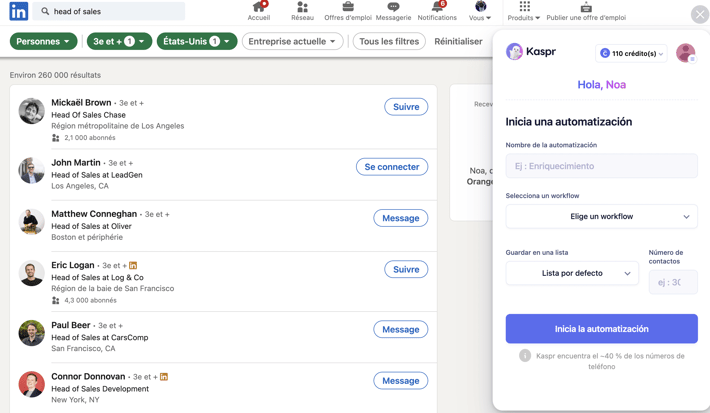
Task: Open Connor Donnovan name link
Action: pyautogui.click(x=88, y=376)
